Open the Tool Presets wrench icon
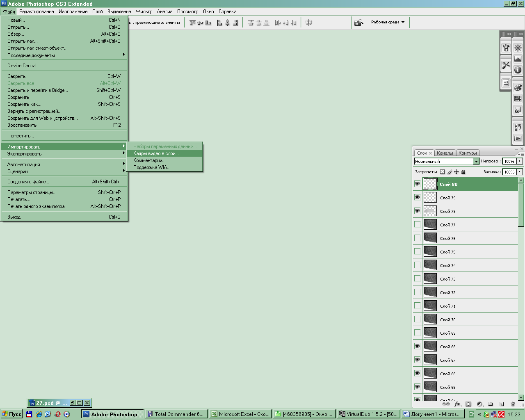The width and height of the screenshot is (525, 420). [x=506, y=65]
